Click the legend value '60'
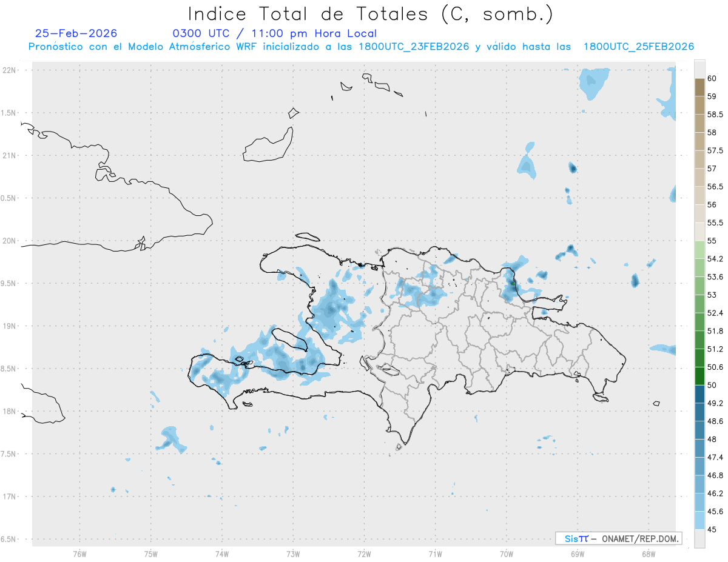 point(712,78)
